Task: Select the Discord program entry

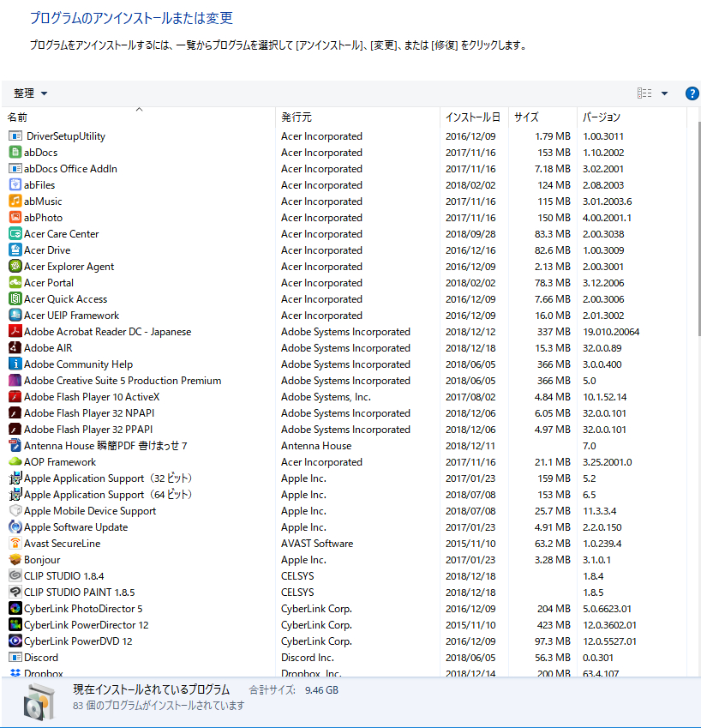Action: click(345, 658)
